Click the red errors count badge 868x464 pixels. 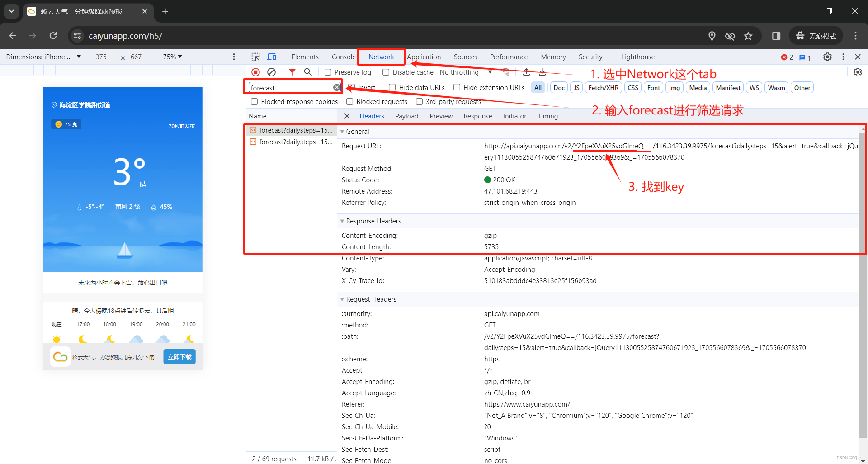point(787,57)
